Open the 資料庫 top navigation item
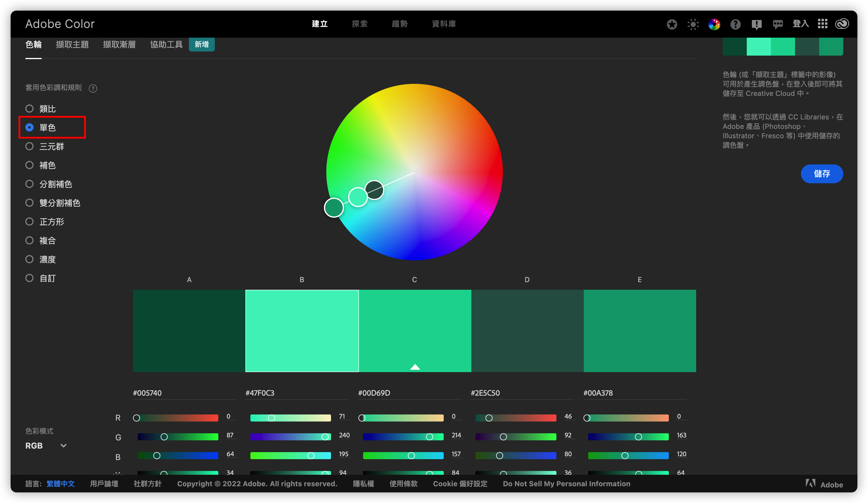 coord(444,24)
